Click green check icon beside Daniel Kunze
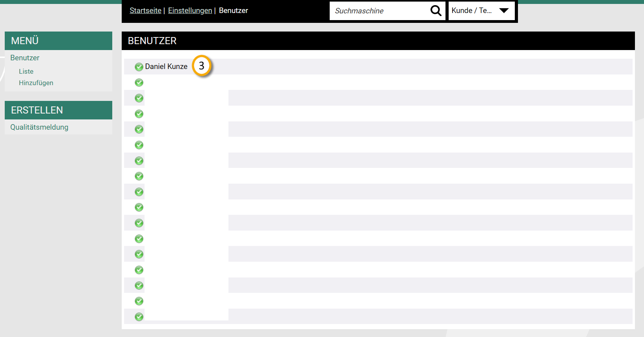 pos(139,67)
